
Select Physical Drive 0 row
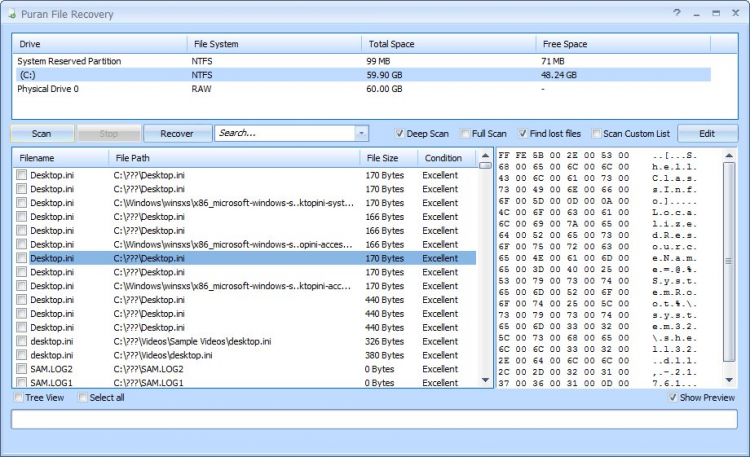(48, 88)
